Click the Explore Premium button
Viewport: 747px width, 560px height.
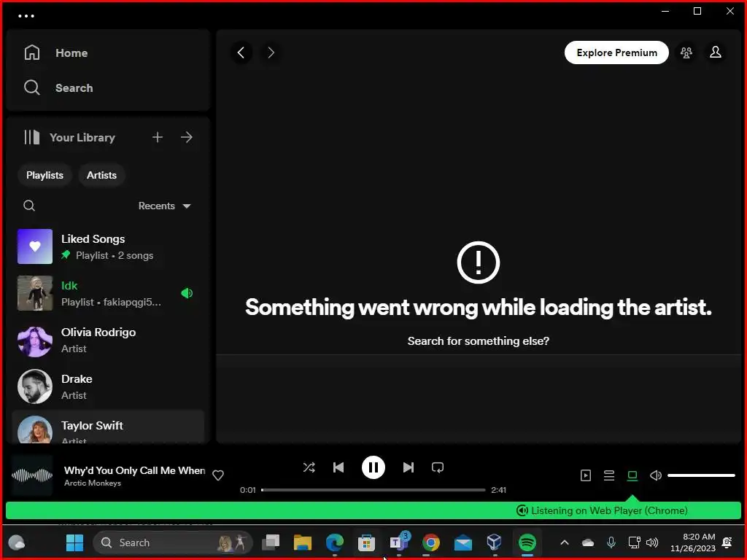(616, 52)
